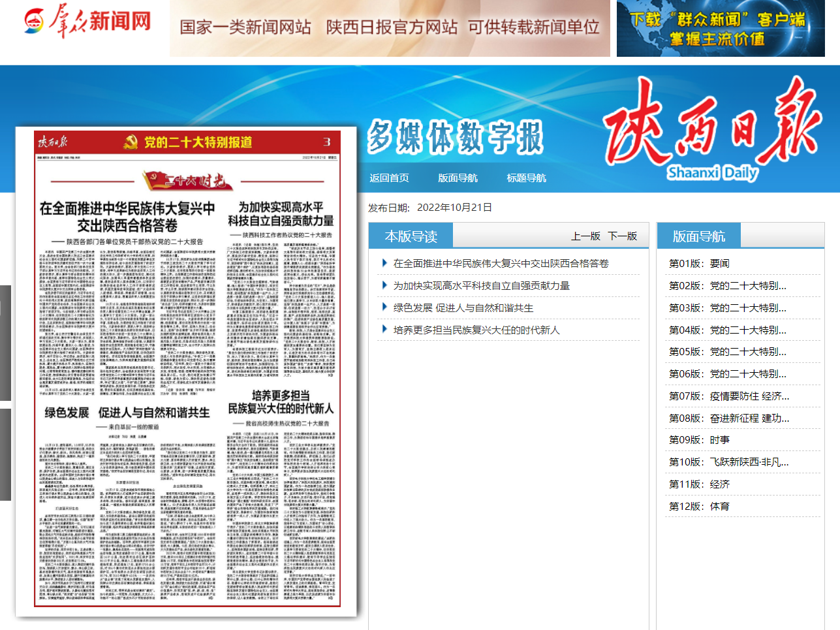Click arrow bullet beside 绿色发展 article

(x=384, y=307)
